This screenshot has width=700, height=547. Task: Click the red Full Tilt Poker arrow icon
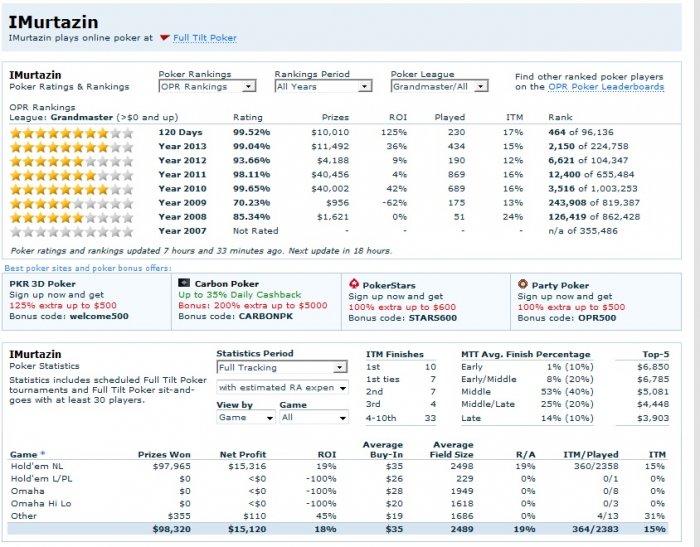(x=164, y=38)
